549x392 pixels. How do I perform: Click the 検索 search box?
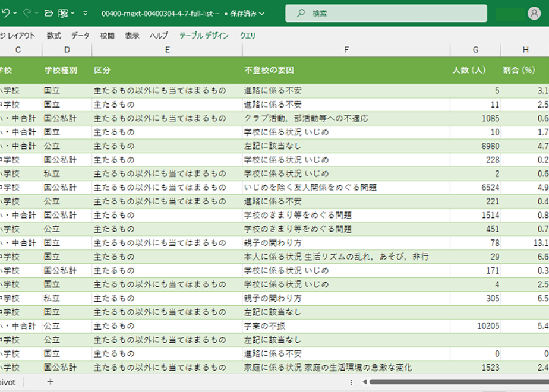point(386,13)
